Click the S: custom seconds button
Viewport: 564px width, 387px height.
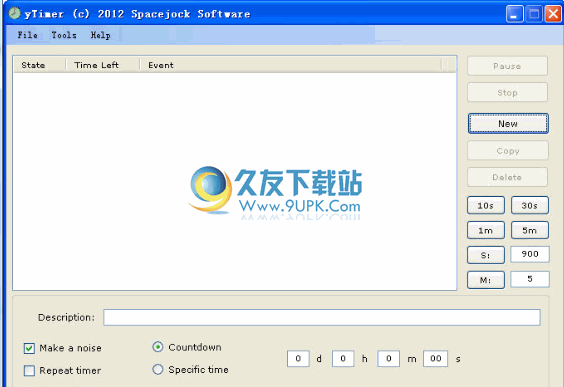(486, 255)
